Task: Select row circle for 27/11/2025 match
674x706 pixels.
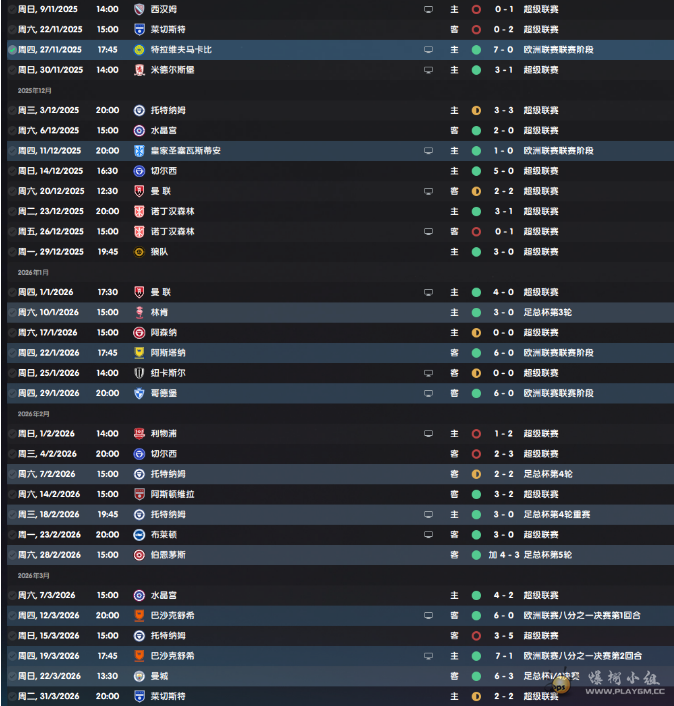Action: coord(12,49)
